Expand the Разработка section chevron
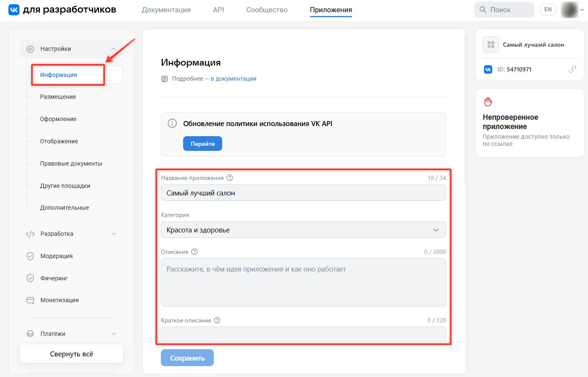The height and width of the screenshot is (377, 588). coord(113,234)
